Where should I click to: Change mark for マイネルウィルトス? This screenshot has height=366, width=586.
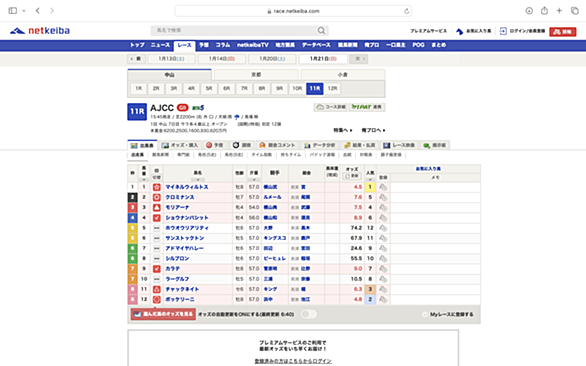tap(157, 187)
